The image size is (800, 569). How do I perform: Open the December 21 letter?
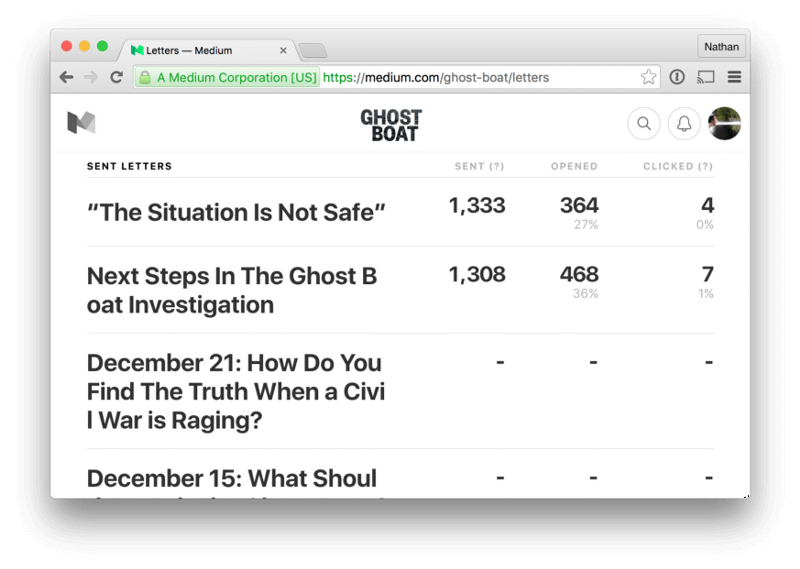236,391
